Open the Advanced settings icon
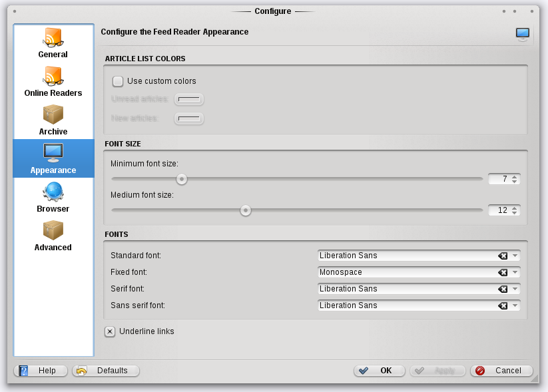Screen dimensions: 548x392 tap(53, 231)
